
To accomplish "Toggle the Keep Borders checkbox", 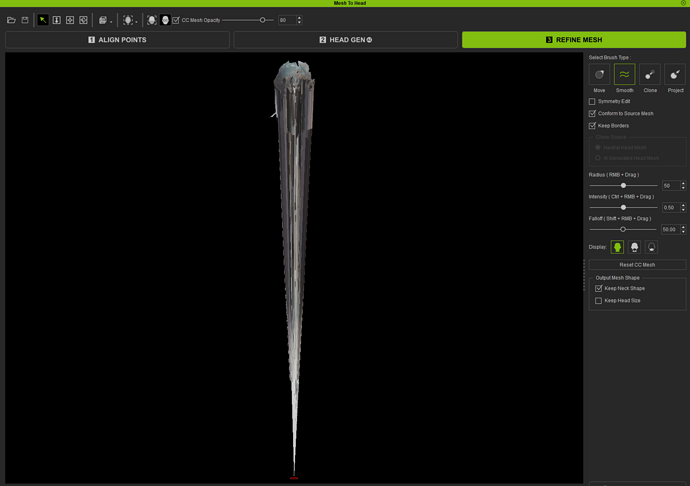I will [592, 126].
